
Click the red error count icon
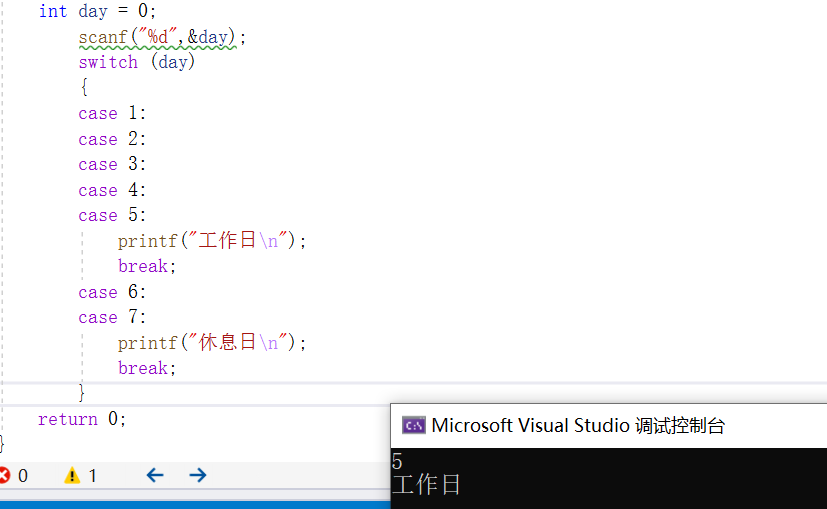(x=4, y=475)
